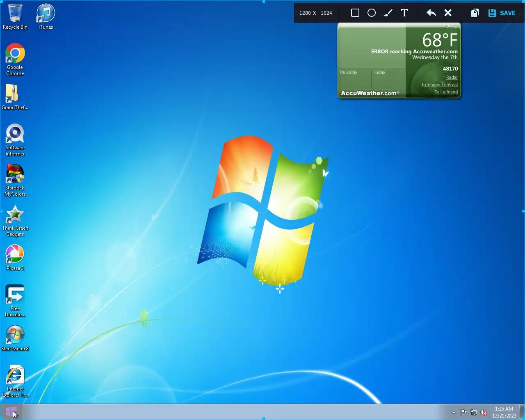Save the captured screenshot
This screenshot has height=420, width=525.
(502, 13)
